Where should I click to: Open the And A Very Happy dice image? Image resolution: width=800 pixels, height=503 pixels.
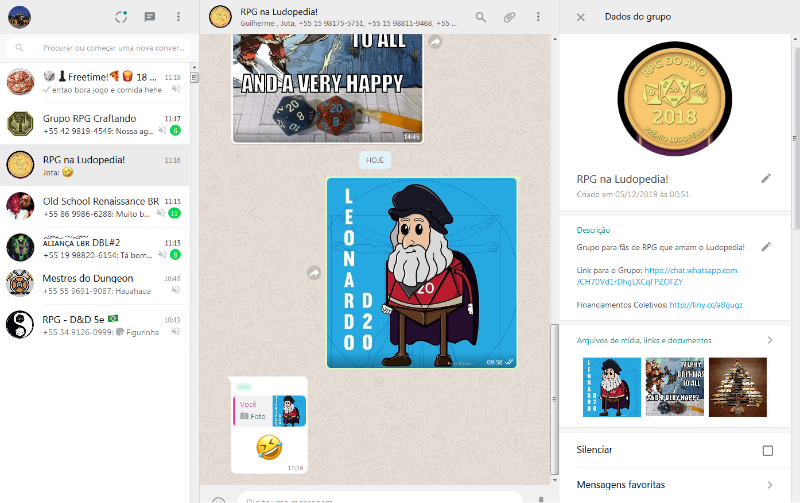coord(328,88)
